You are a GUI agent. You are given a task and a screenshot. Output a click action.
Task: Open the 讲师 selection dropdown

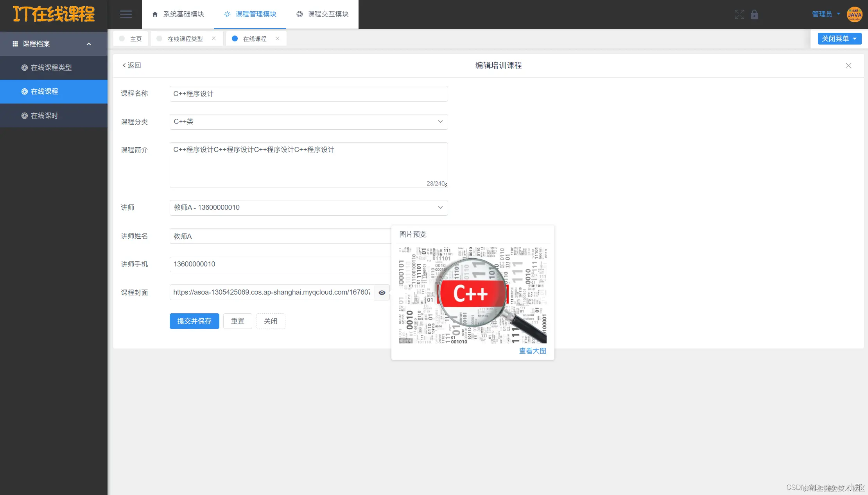[440, 207]
